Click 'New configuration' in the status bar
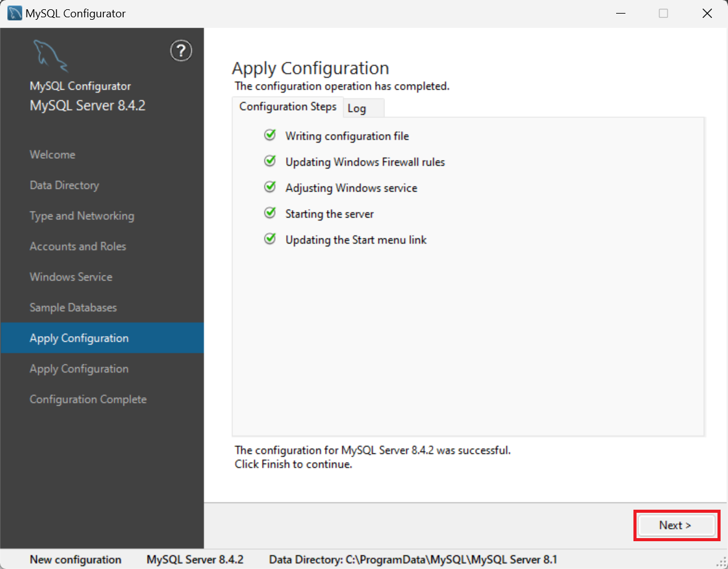728x569 pixels. [x=75, y=560]
